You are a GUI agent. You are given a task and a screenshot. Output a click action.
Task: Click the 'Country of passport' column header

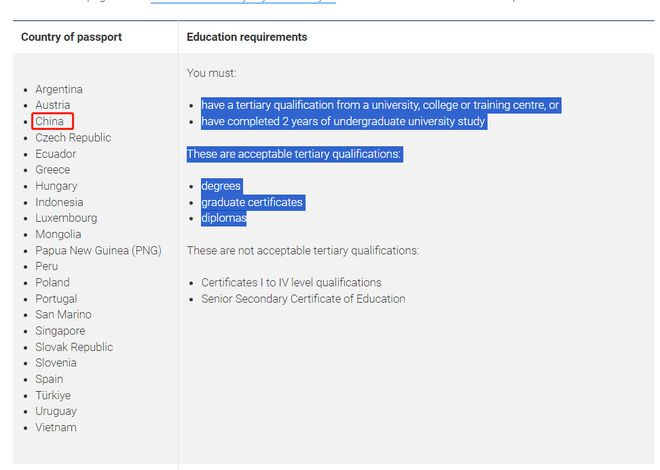71,37
